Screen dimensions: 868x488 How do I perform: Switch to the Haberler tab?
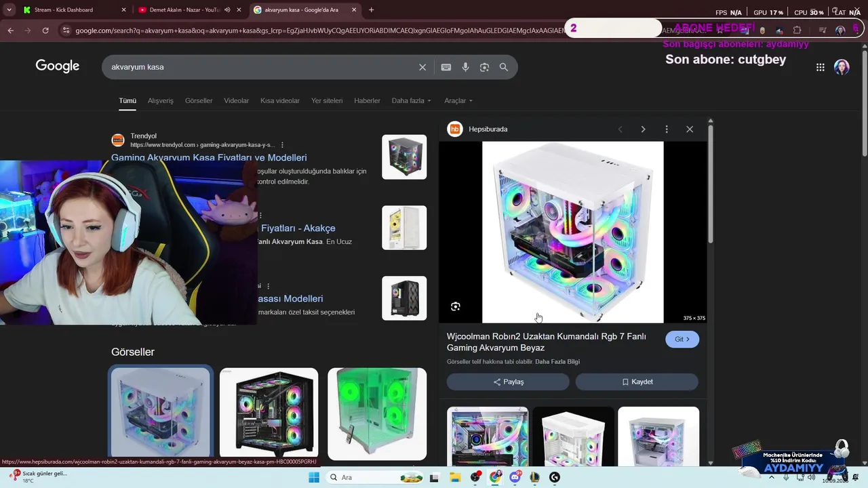click(x=367, y=101)
